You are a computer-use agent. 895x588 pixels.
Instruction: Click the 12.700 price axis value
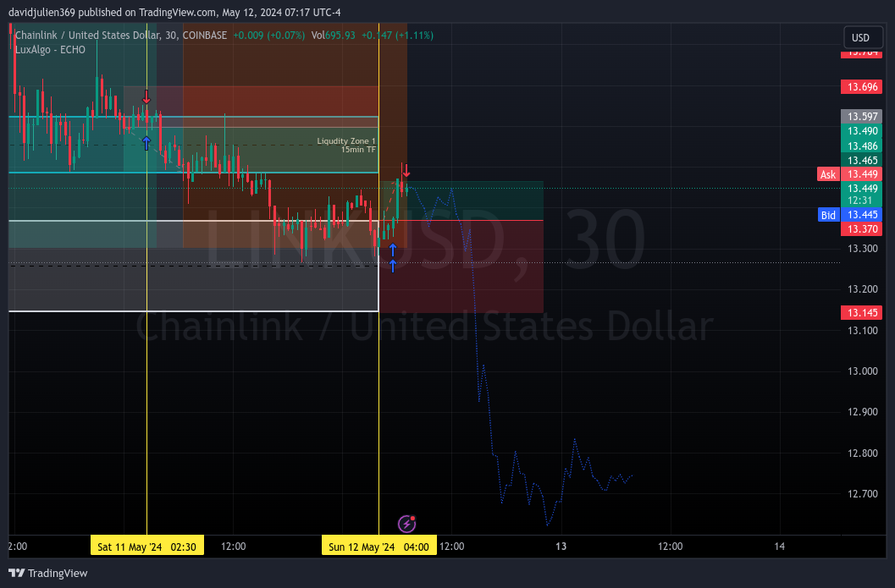(863, 494)
